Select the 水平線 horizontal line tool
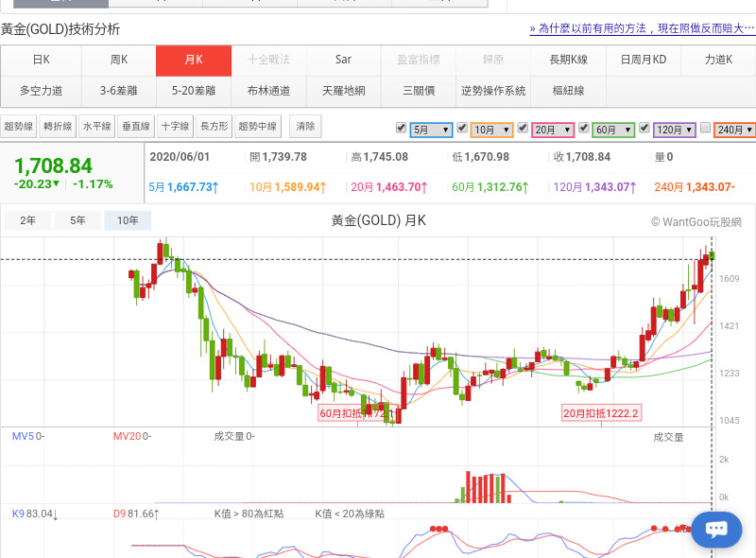This screenshot has height=558, width=756. pyautogui.click(x=96, y=126)
